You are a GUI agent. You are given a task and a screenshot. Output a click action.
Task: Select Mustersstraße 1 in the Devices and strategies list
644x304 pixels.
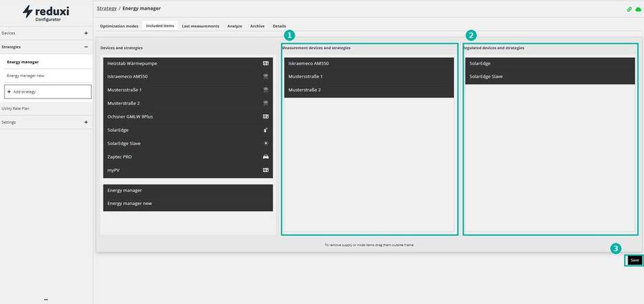[x=188, y=90]
